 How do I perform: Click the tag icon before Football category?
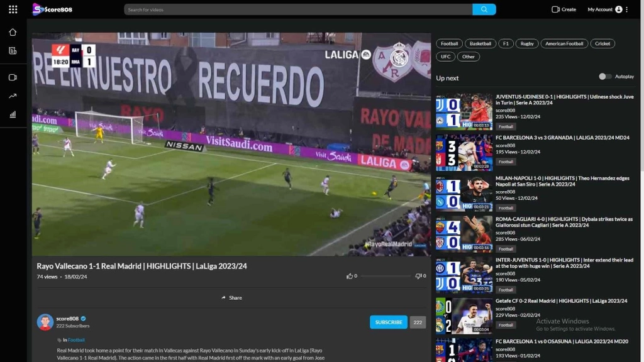tap(59, 340)
